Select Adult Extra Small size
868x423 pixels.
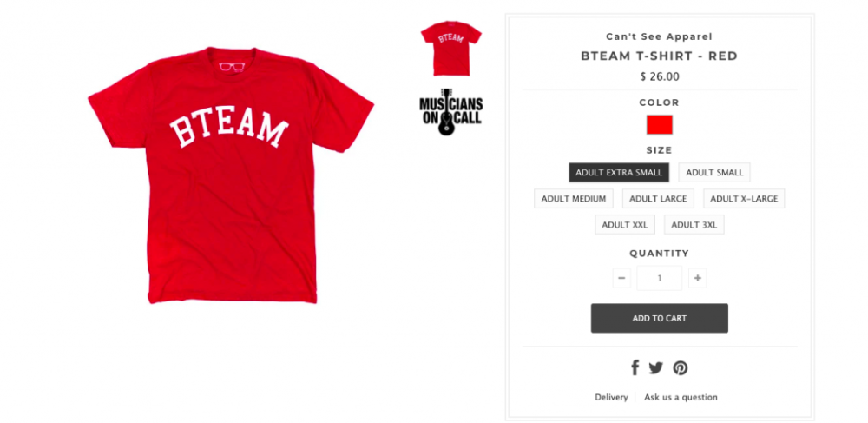coord(619,172)
